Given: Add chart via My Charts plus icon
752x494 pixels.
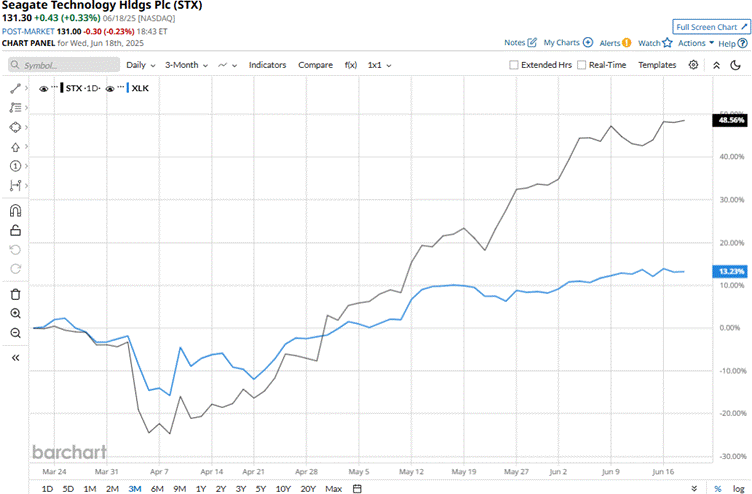Looking at the screenshot, I should [x=588, y=43].
